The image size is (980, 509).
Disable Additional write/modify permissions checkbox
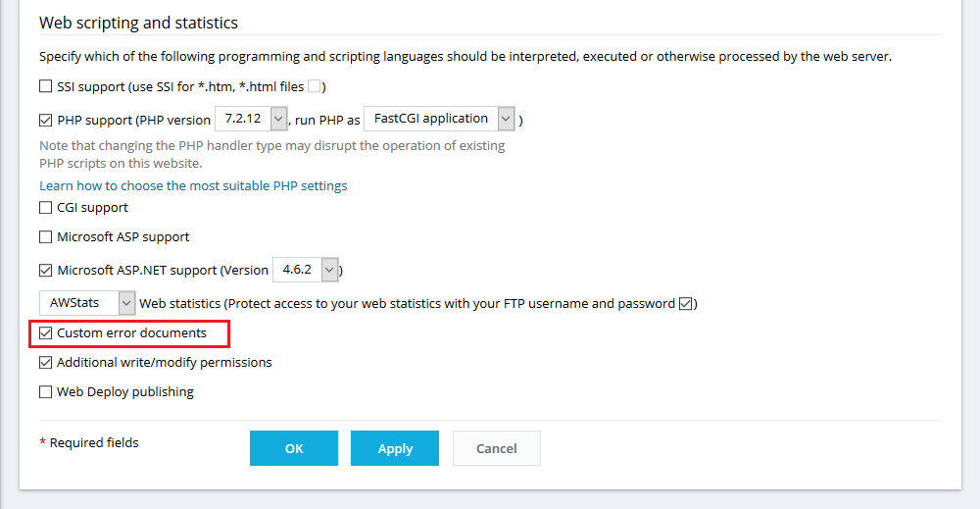tap(46, 363)
